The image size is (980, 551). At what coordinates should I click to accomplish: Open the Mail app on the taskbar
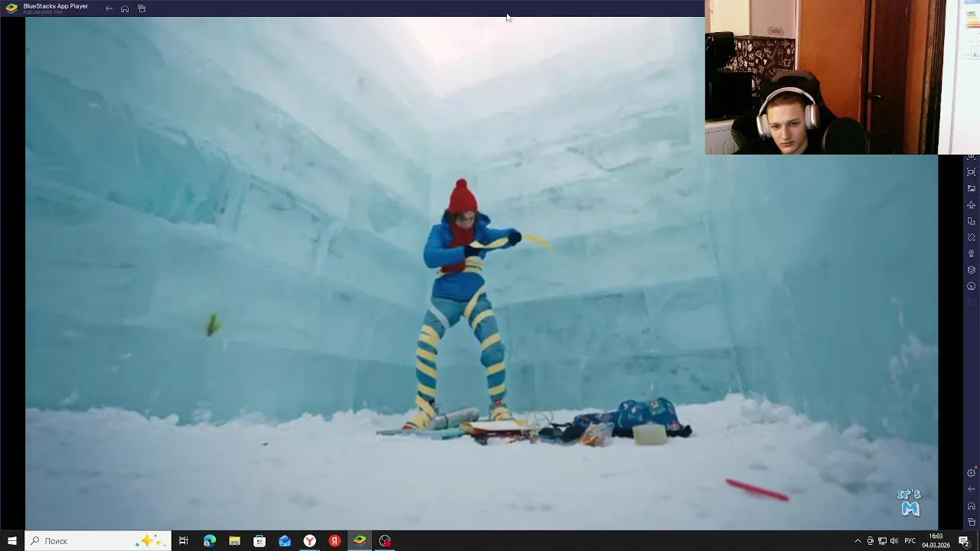click(x=285, y=541)
